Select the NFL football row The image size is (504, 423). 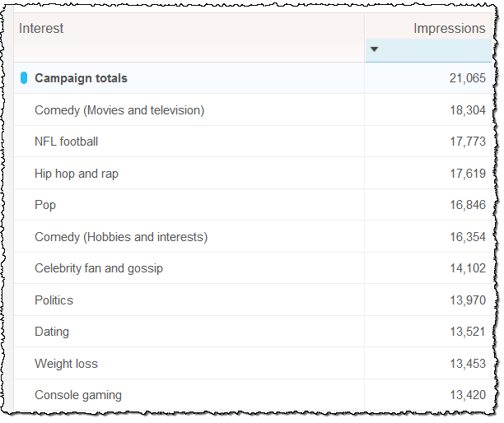66,142
